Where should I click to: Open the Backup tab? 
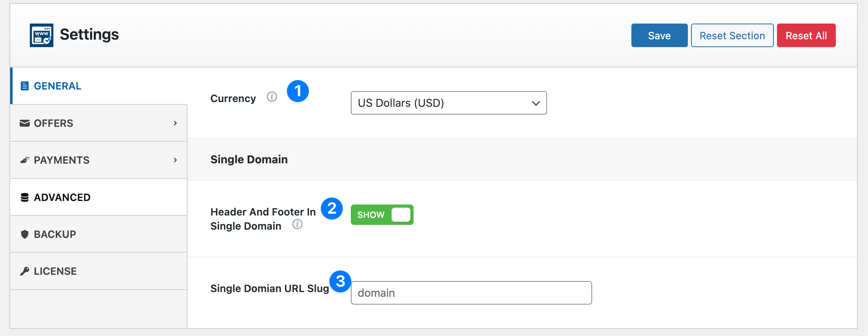coord(55,234)
